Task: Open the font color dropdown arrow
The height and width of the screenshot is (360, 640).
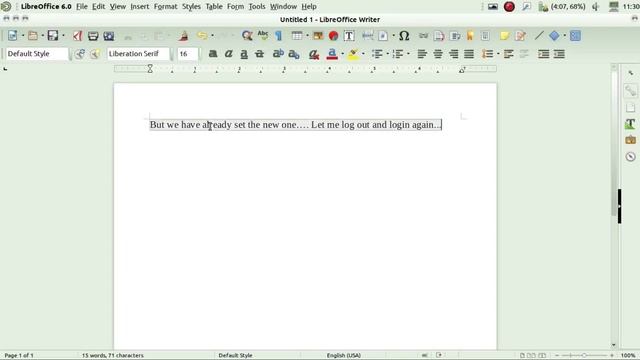Action: pos(342,54)
